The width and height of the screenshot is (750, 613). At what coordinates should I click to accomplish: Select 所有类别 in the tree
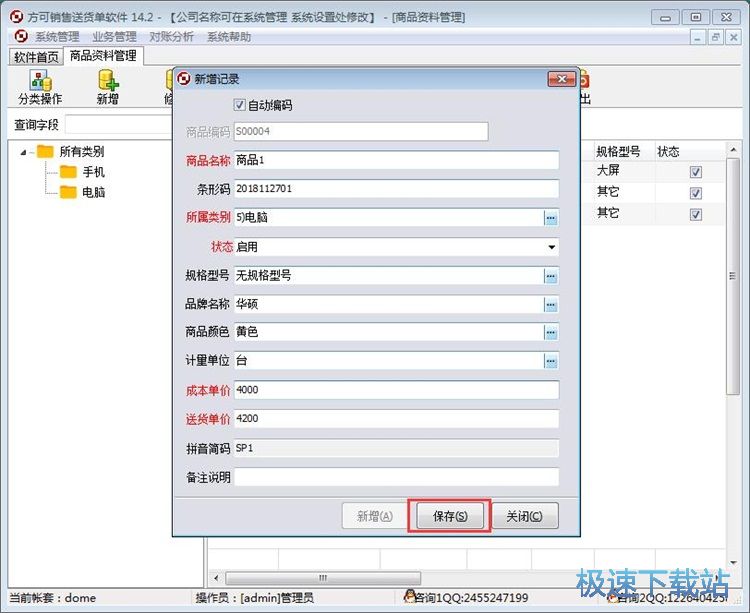(x=82, y=152)
